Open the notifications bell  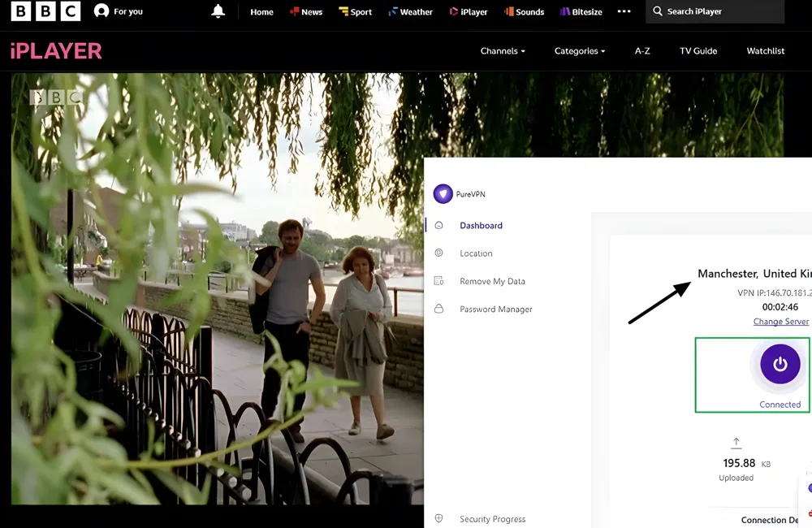[218, 11]
